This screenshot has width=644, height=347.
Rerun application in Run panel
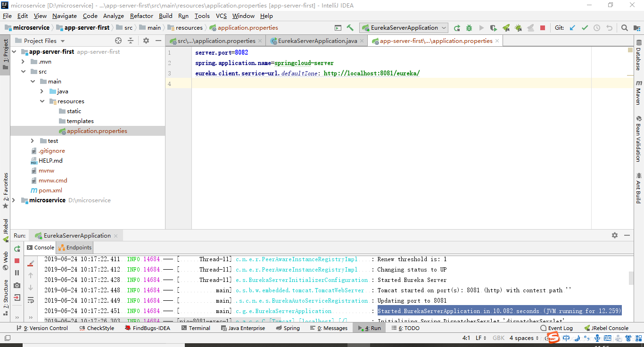(17, 248)
